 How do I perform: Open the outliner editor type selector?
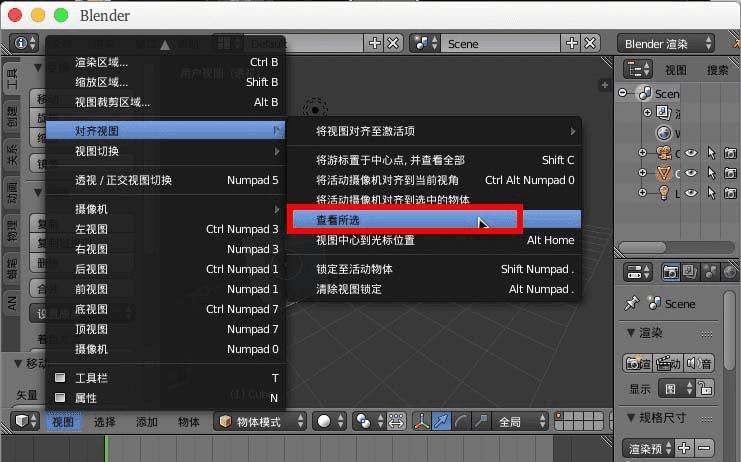(x=638, y=70)
